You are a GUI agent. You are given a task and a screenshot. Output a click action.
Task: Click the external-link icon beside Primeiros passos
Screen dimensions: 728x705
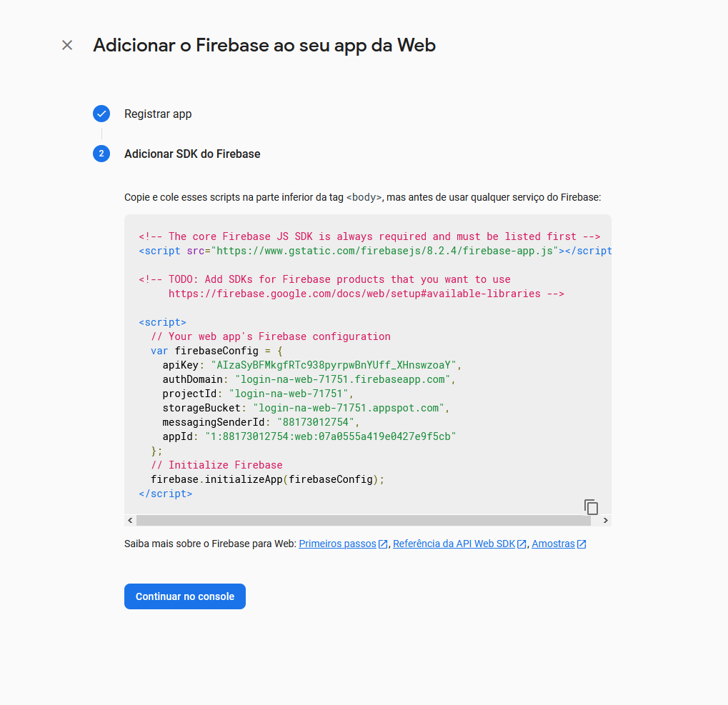(x=382, y=544)
